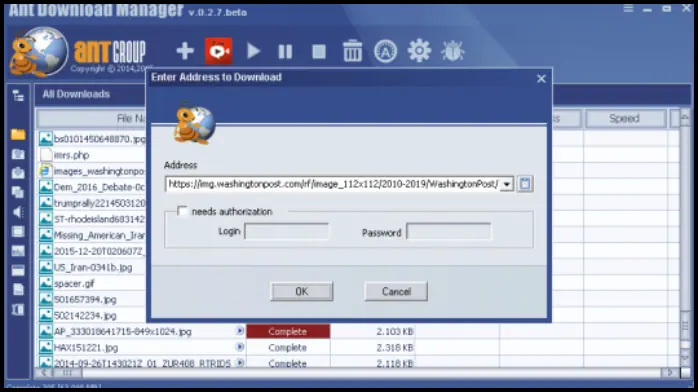Open the All Downloads panel tab
This screenshot has height=392, width=698.
[x=76, y=94]
